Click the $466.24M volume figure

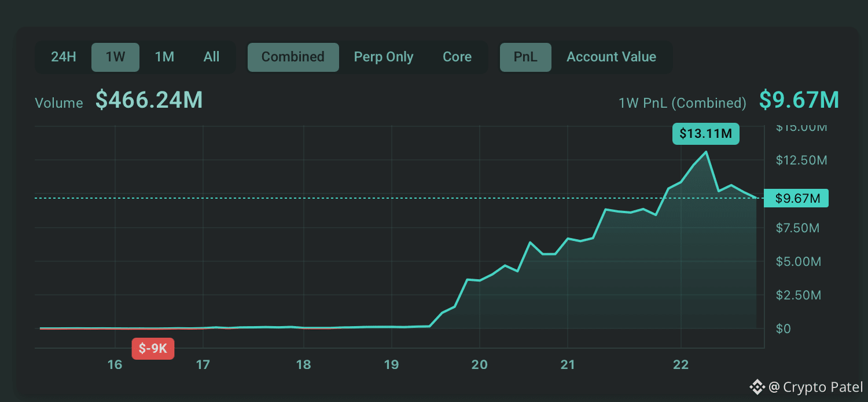point(149,101)
